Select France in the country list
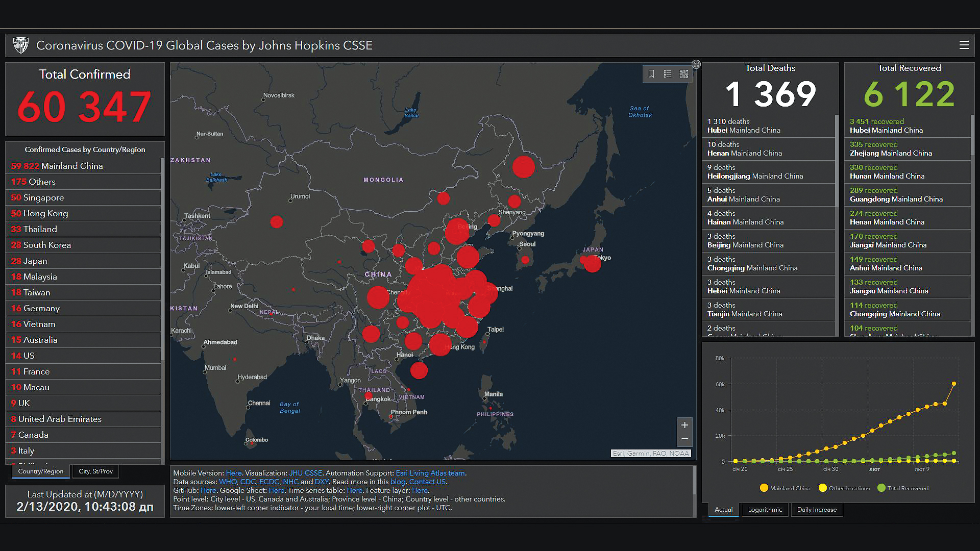 (x=83, y=371)
